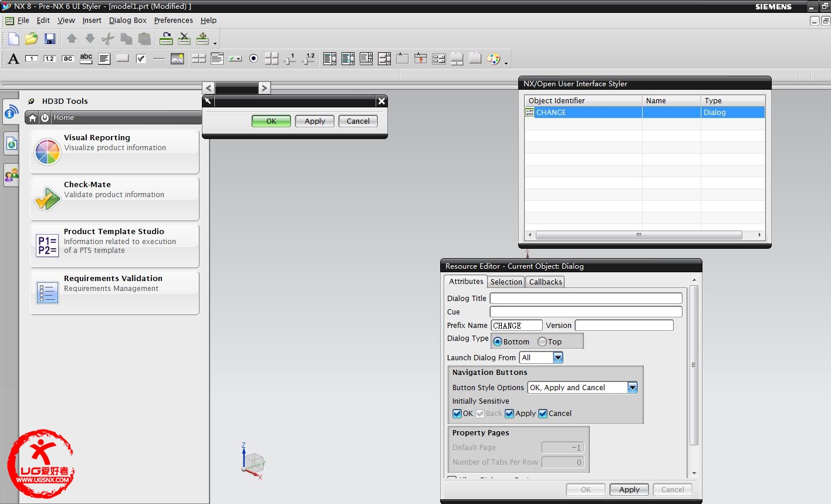
Task: Insert a separator line icon
Action: point(159,59)
